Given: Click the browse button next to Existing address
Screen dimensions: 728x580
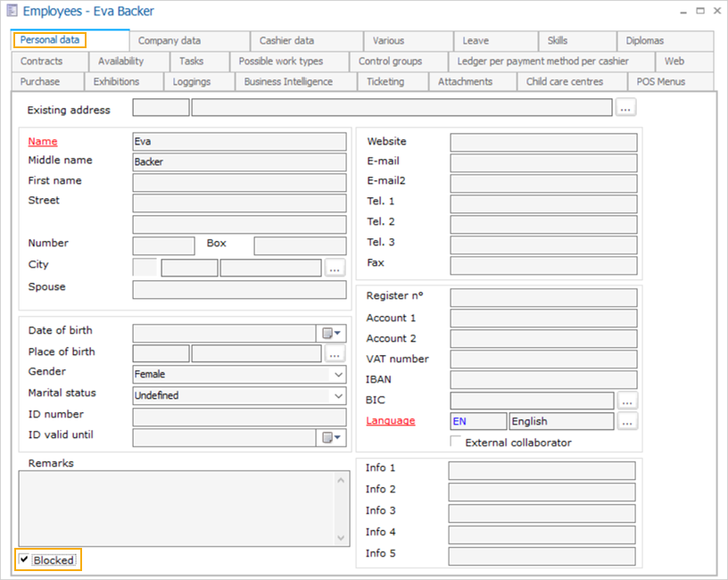Looking at the screenshot, I should (x=625, y=108).
